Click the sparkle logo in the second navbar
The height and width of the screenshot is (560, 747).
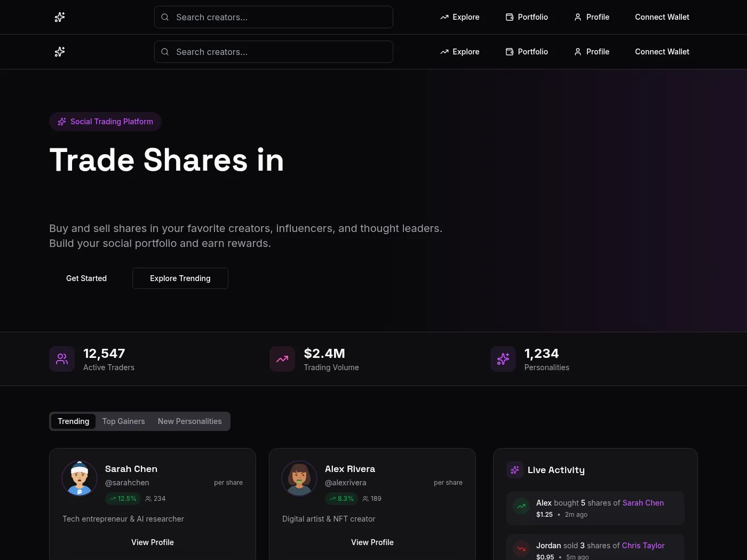[x=60, y=52]
